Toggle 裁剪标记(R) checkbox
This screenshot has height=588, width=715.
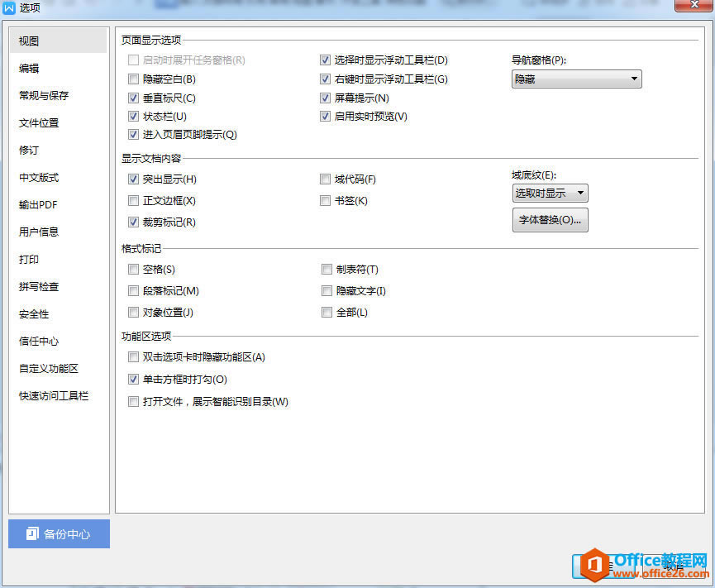tap(133, 222)
